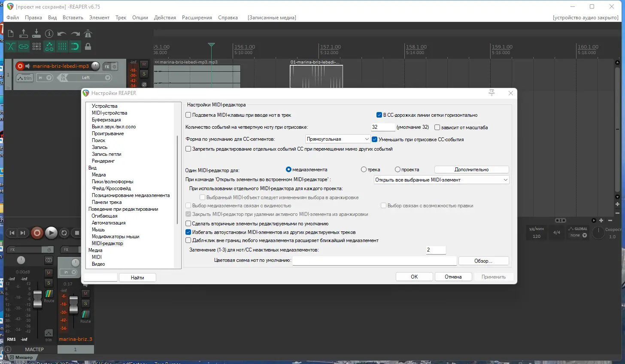Click the New Project file icon
Screen dimensions: 625x364
11,33
